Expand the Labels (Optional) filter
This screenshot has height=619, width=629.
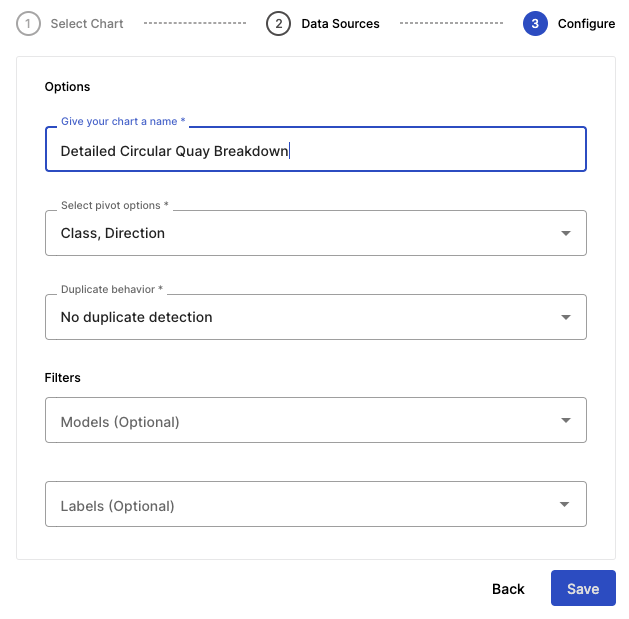pos(300,505)
